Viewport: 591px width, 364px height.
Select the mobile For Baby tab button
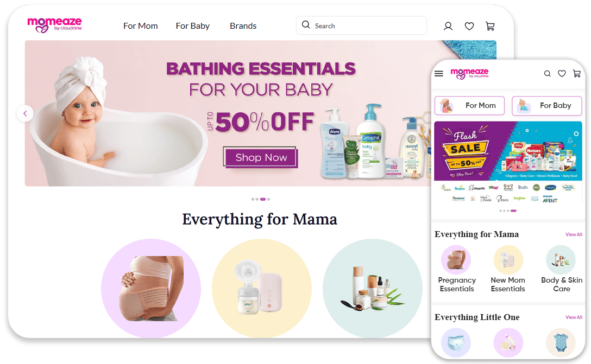pyautogui.click(x=547, y=105)
